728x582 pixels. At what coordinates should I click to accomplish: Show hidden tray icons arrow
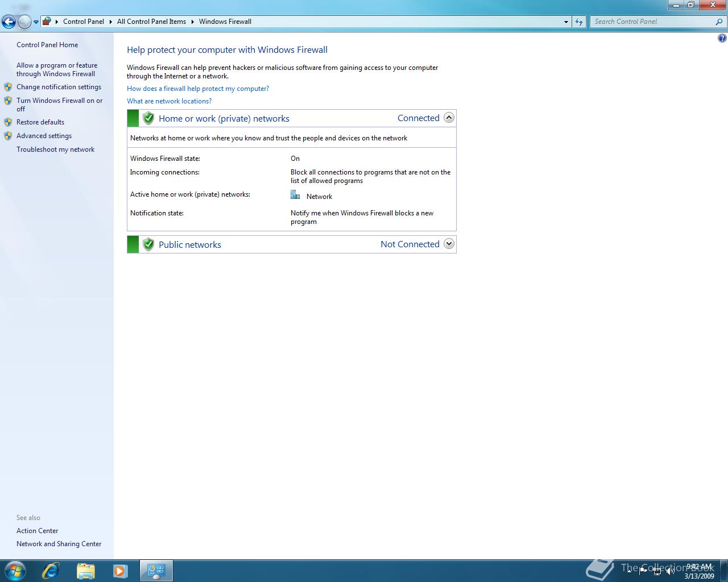[x=630, y=571]
